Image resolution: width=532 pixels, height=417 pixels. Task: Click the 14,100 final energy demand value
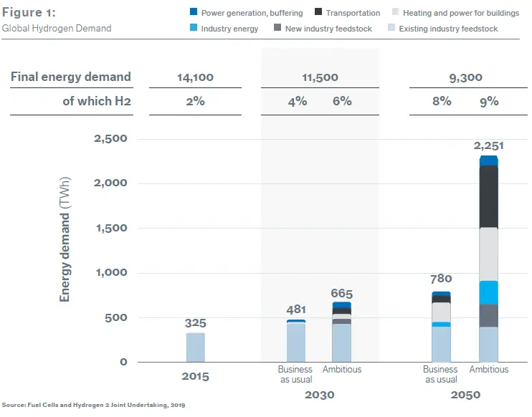[195, 77]
